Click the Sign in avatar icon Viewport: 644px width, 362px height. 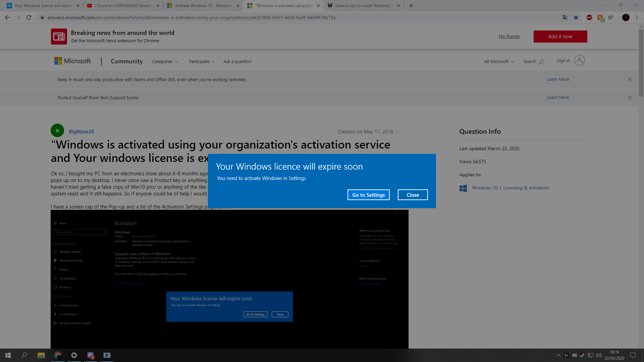pyautogui.click(x=580, y=60)
